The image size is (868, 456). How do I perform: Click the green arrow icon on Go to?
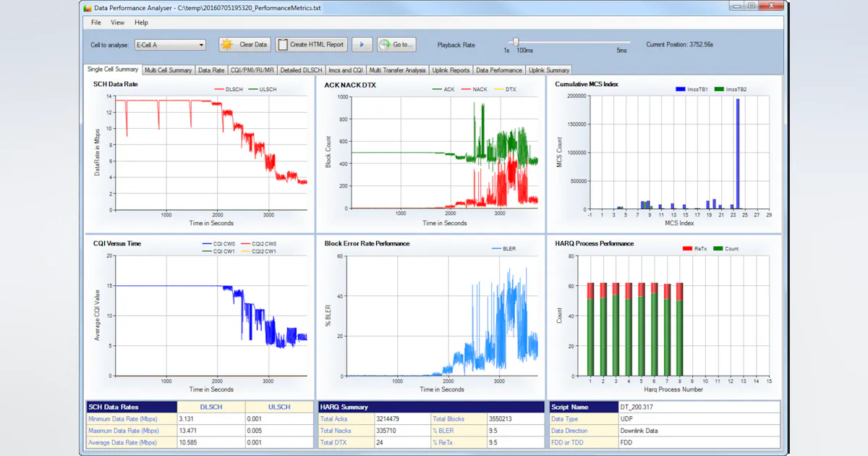[x=384, y=44]
